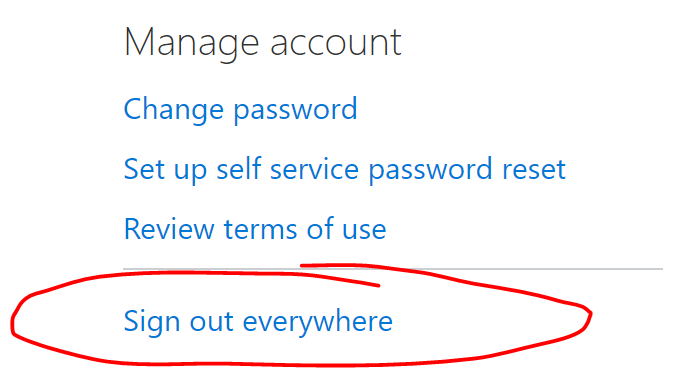The width and height of the screenshot is (697, 386).
Task: Click the word 'service' in the password reset link
Action: pos(314,170)
